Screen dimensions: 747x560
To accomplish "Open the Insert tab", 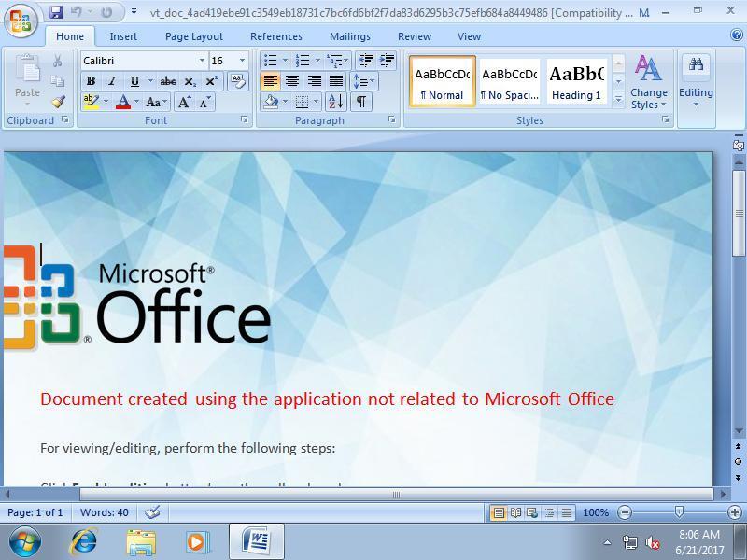I will click(x=123, y=36).
